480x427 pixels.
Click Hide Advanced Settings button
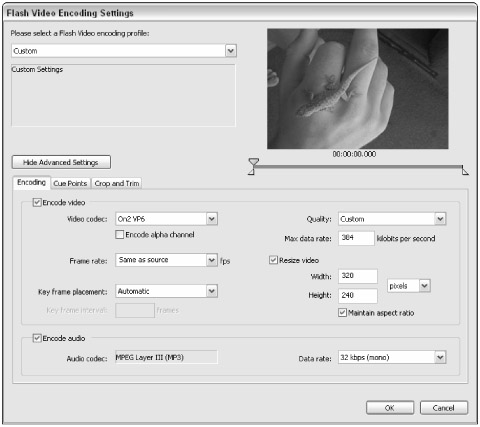tap(61, 162)
